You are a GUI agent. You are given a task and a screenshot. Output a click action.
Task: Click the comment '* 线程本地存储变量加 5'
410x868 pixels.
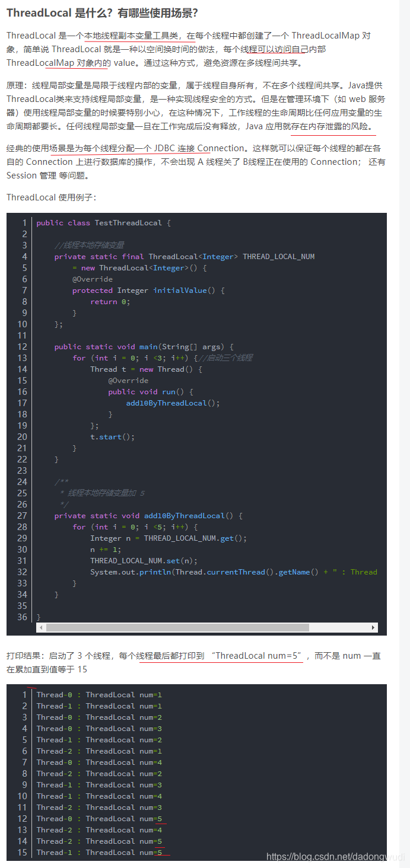pos(102,493)
